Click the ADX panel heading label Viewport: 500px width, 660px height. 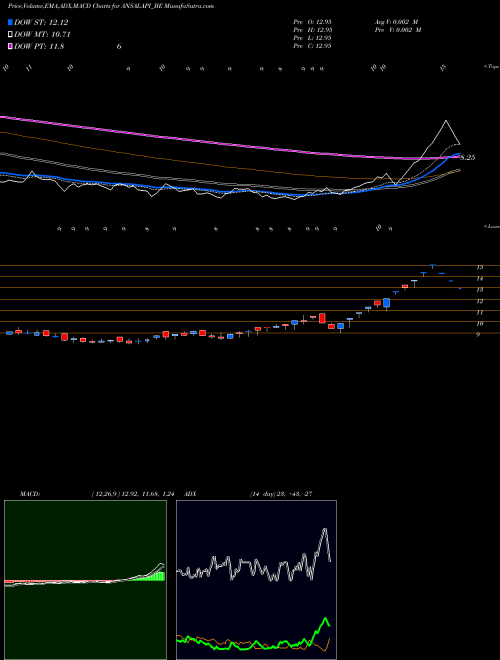[190, 494]
